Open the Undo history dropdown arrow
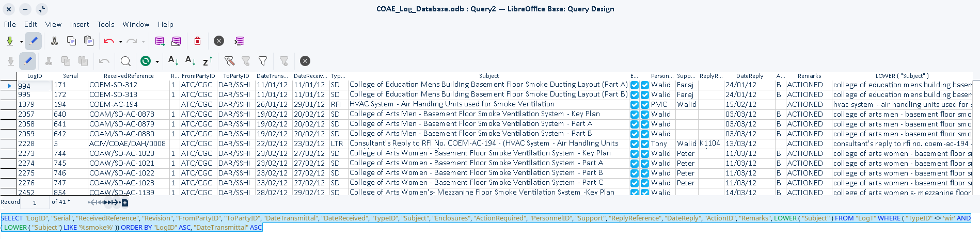This screenshot has width=980, height=239. [120, 41]
